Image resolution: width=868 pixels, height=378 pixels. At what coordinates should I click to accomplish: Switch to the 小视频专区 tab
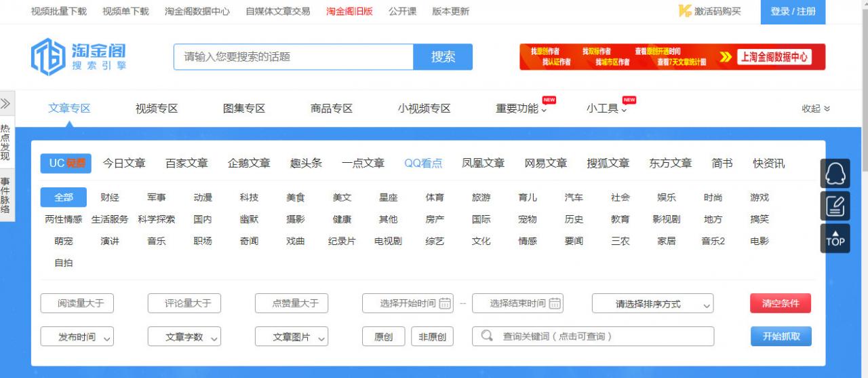425,109
